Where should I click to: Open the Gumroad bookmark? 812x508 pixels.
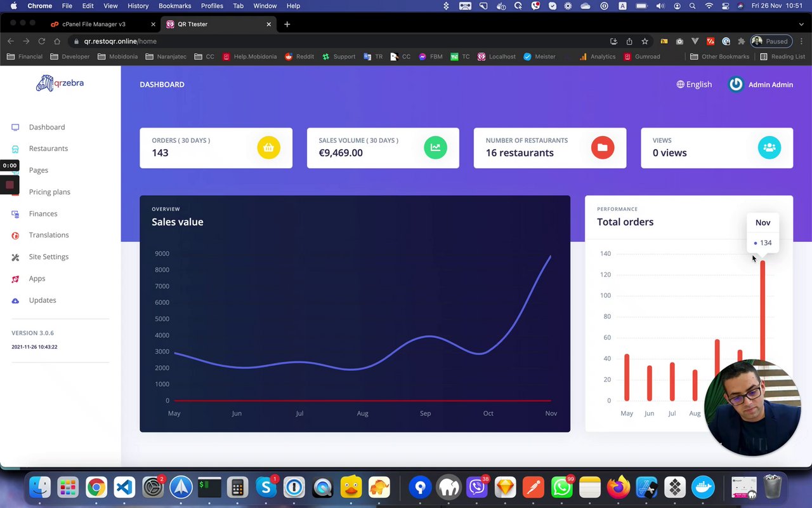click(x=642, y=57)
